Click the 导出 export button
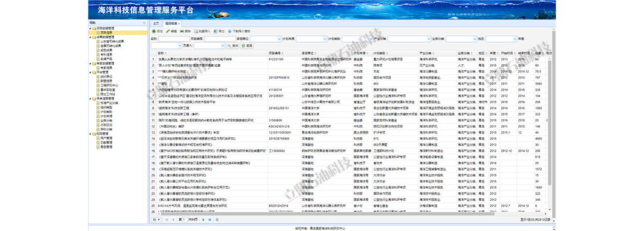644x231 pixels. pos(219,31)
